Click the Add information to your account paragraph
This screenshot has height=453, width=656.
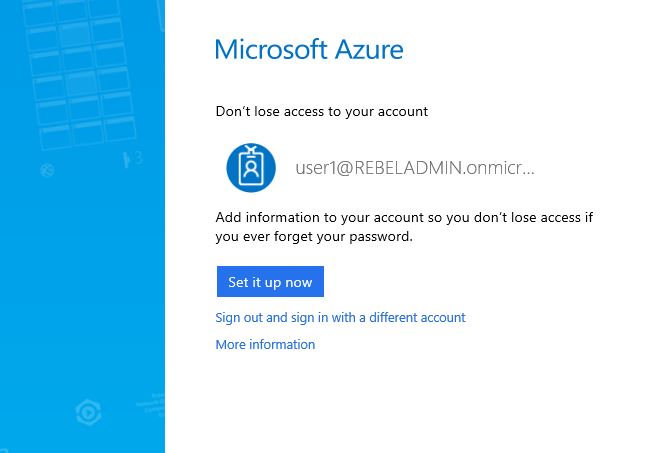click(404, 227)
